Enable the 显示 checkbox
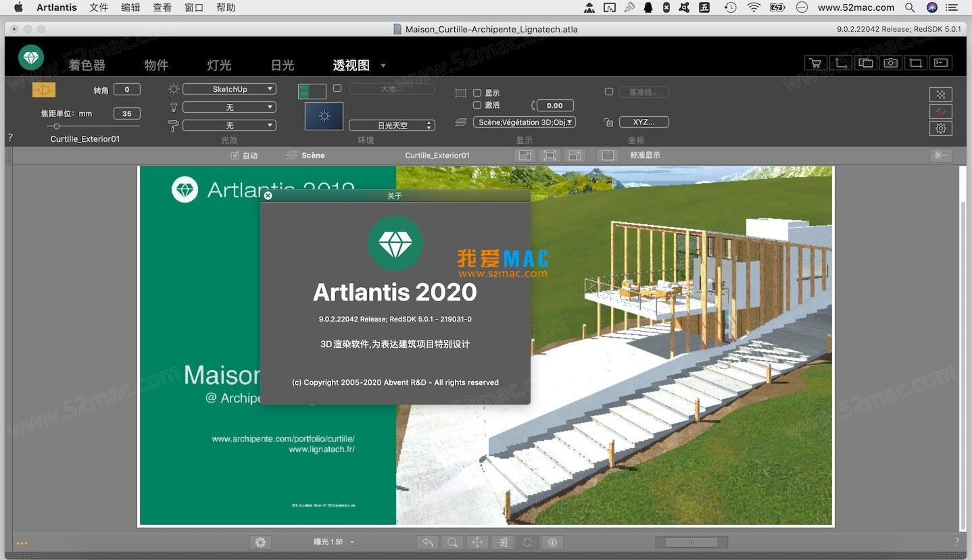 (477, 93)
